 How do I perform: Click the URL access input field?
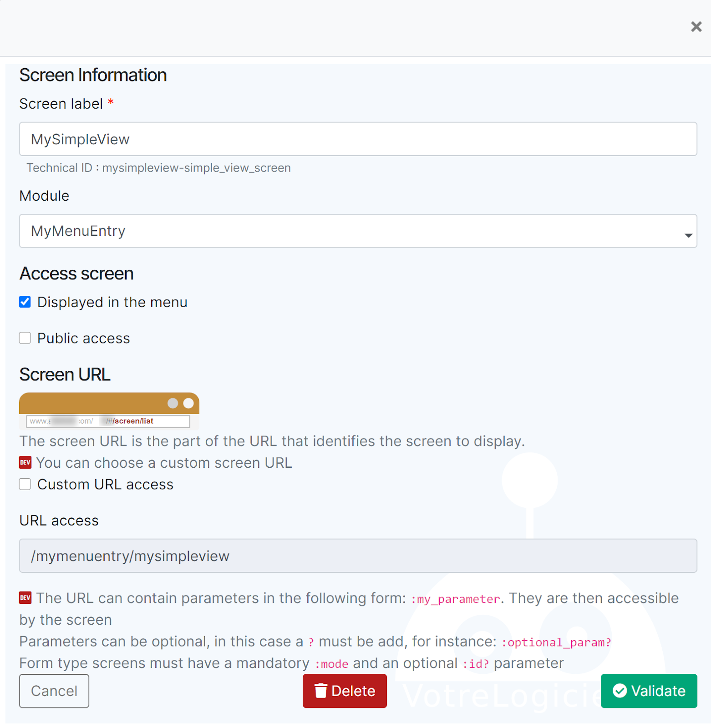358,556
